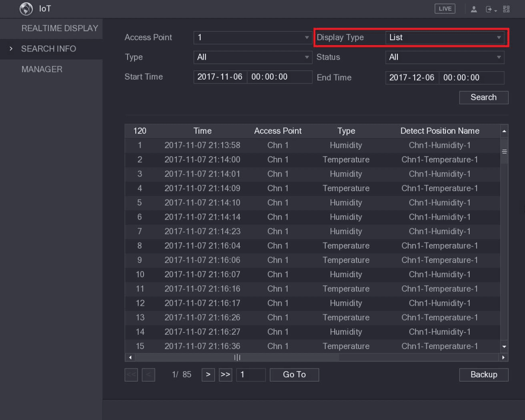Click the Detect Position Name column header
Screen dimensions: 525x420
[x=440, y=131]
